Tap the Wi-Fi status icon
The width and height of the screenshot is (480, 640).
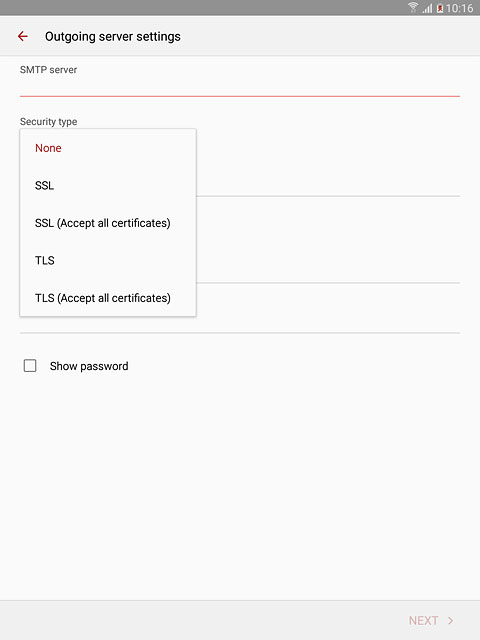click(x=413, y=7)
